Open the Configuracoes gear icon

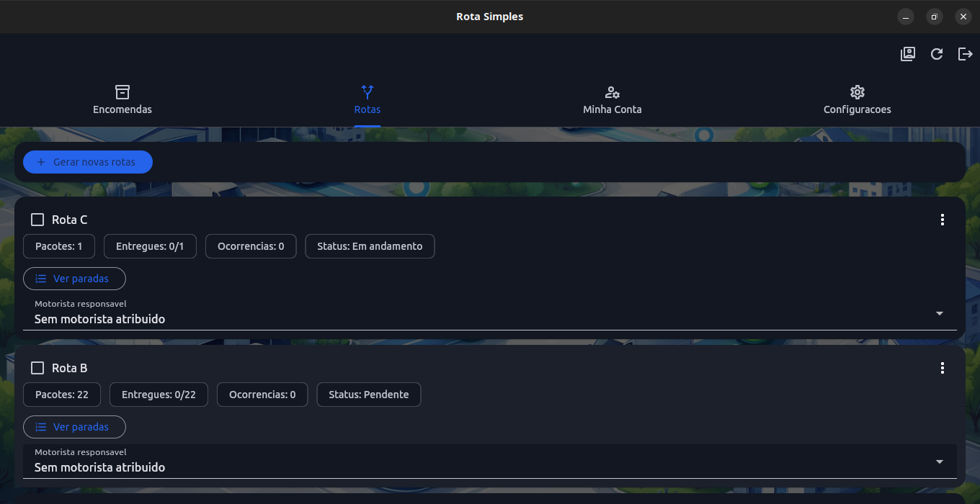click(x=857, y=92)
